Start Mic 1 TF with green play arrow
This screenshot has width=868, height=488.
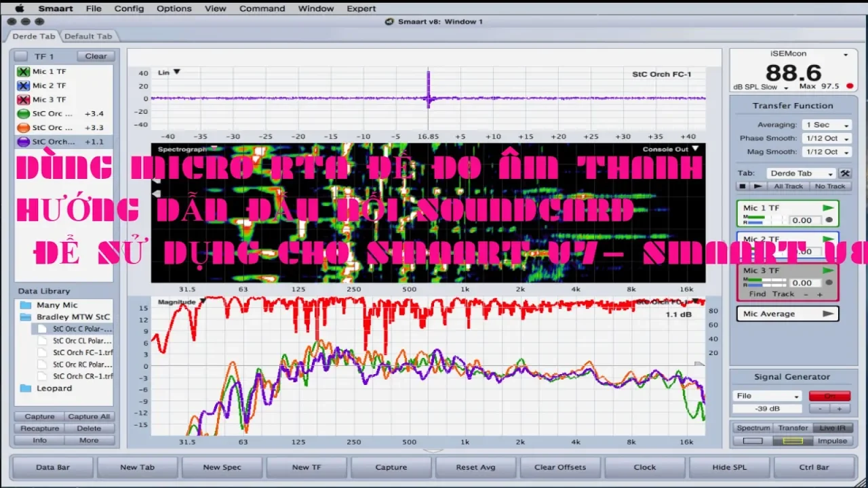[828, 208]
